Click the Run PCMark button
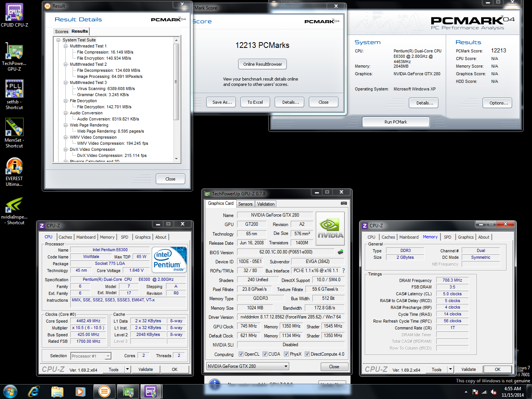The width and height of the screenshot is (532, 399). tap(396, 122)
